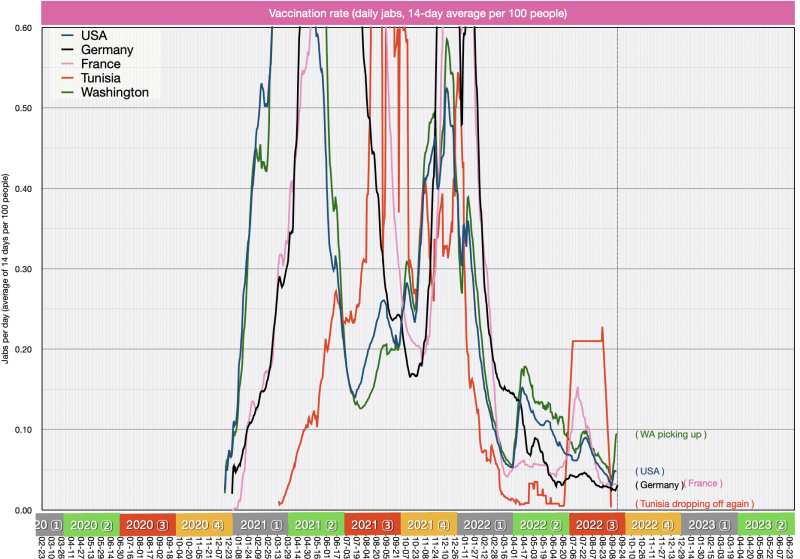Select the 2022 ③ quarter block
Viewport: 800px width, 559px height.
[x=598, y=524]
